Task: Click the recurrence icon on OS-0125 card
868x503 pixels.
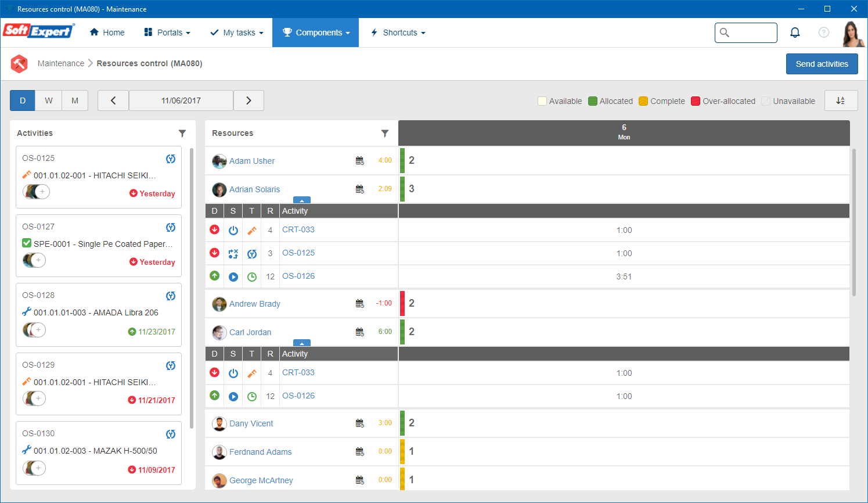Action: (x=171, y=159)
